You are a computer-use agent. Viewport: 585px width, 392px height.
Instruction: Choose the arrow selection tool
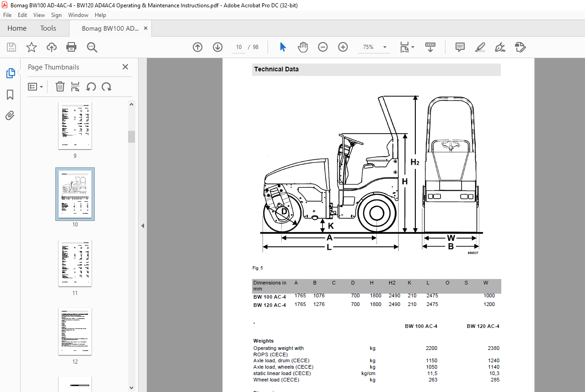[x=283, y=47]
